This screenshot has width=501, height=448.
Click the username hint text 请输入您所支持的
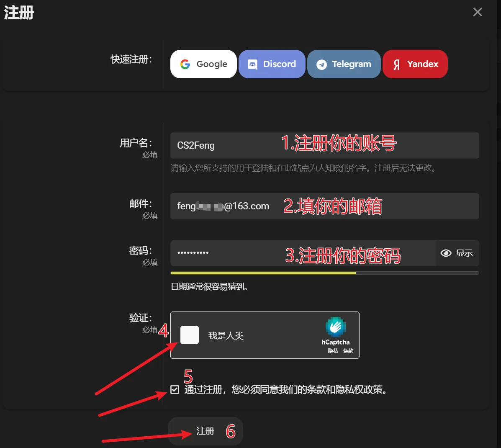click(x=303, y=168)
